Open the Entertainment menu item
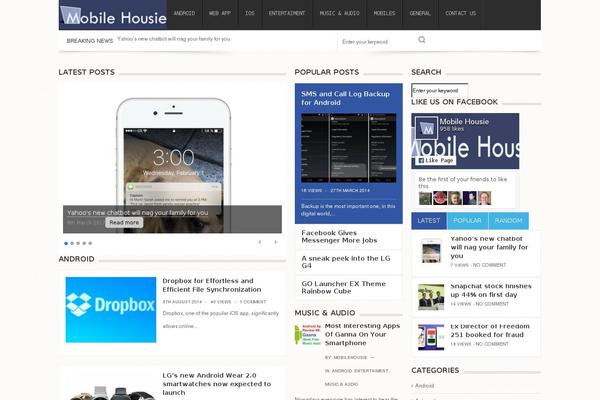Screen dimensions: 600x400 tap(287, 13)
